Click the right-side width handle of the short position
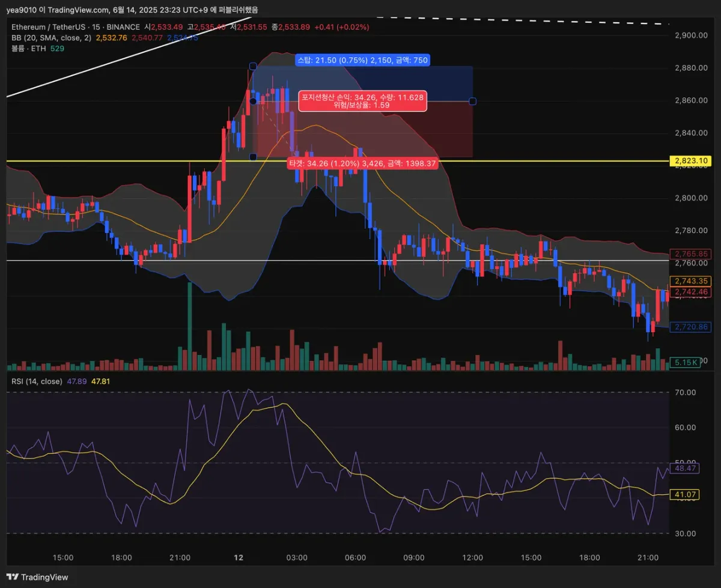This screenshot has width=721, height=588. tap(473, 101)
